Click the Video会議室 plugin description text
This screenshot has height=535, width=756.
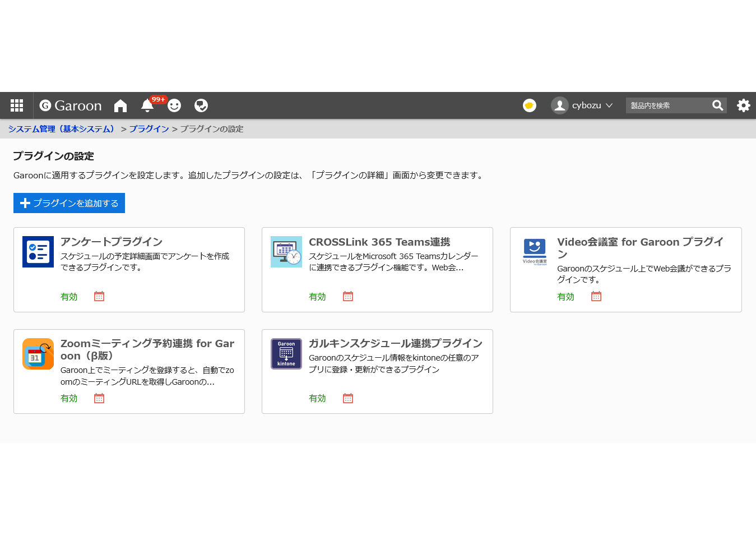coord(644,274)
